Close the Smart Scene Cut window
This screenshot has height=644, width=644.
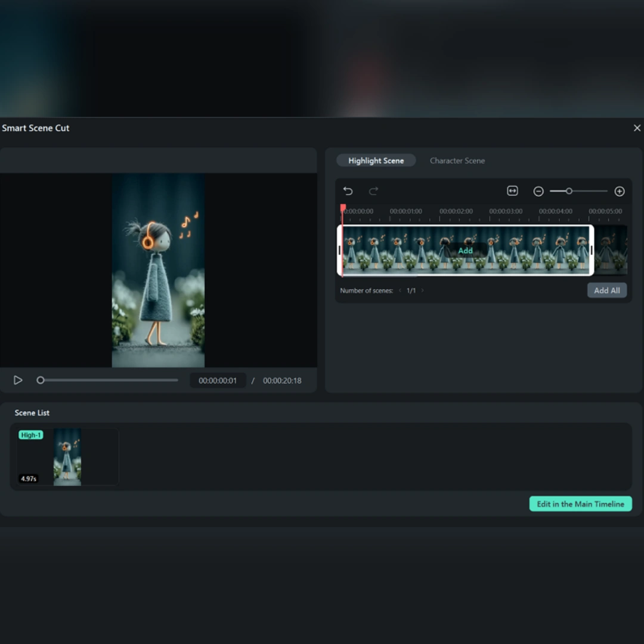pos(637,128)
